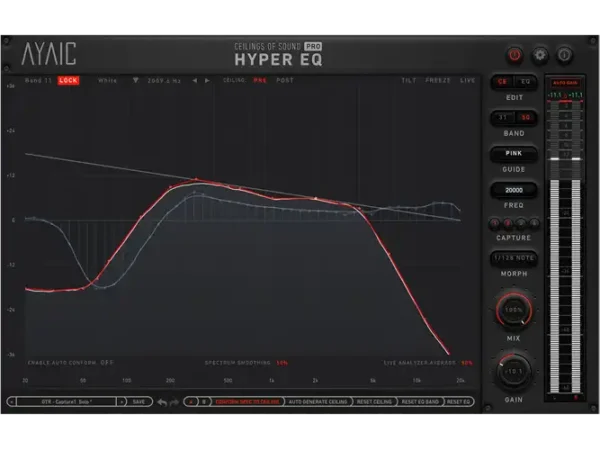
Task: Toggle FREEZE on the analyzer
Action: [438, 80]
